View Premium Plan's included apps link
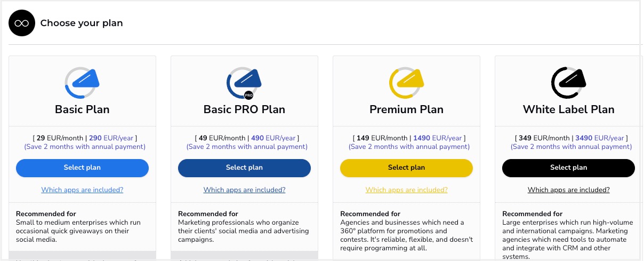This screenshot has width=644, height=261. (x=406, y=190)
